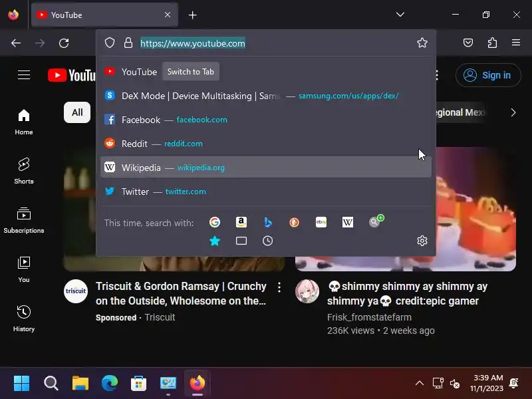This screenshot has width=532, height=399.
Task: Launch Microsoft Edge from taskbar
Action: [110, 383]
